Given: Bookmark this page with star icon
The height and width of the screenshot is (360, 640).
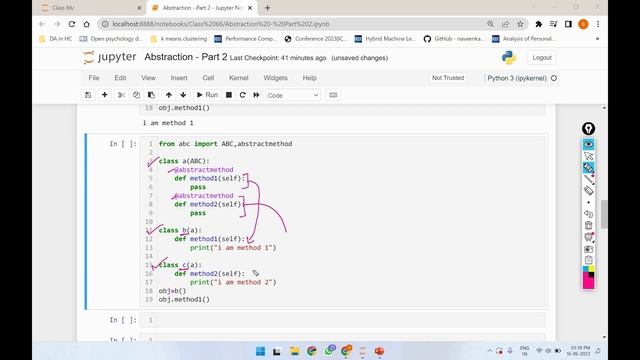Looking at the screenshot, I should (x=520, y=24).
